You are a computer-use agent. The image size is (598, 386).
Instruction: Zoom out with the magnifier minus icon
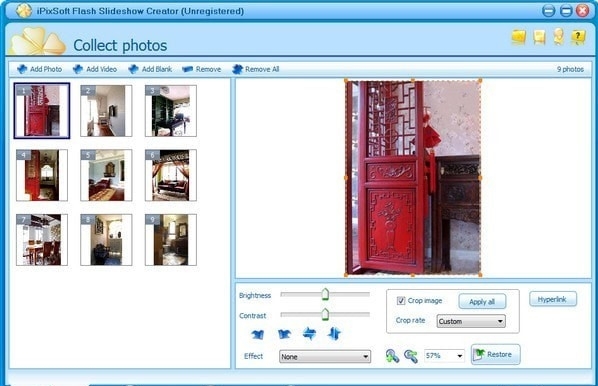pyautogui.click(x=411, y=356)
